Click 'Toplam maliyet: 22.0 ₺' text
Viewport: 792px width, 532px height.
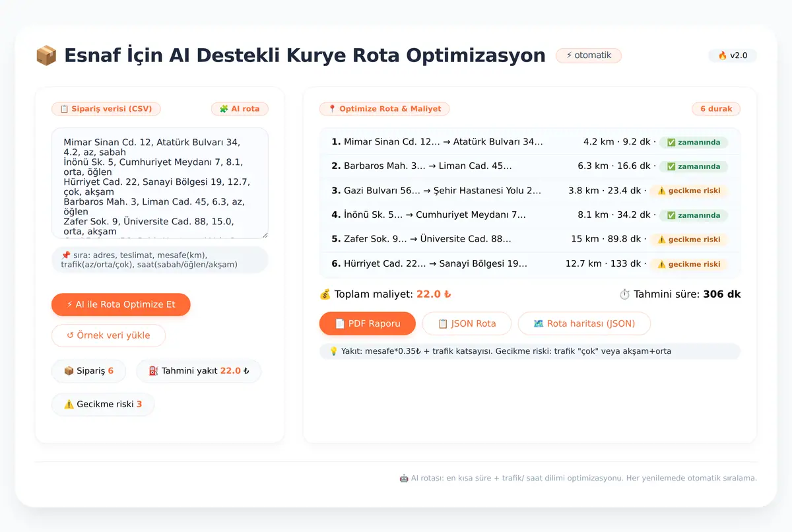385,294
